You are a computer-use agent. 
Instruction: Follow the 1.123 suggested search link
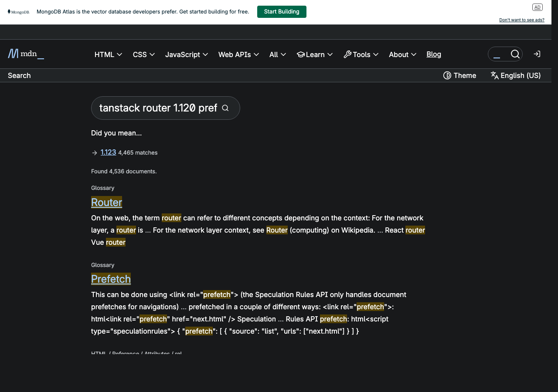108,152
